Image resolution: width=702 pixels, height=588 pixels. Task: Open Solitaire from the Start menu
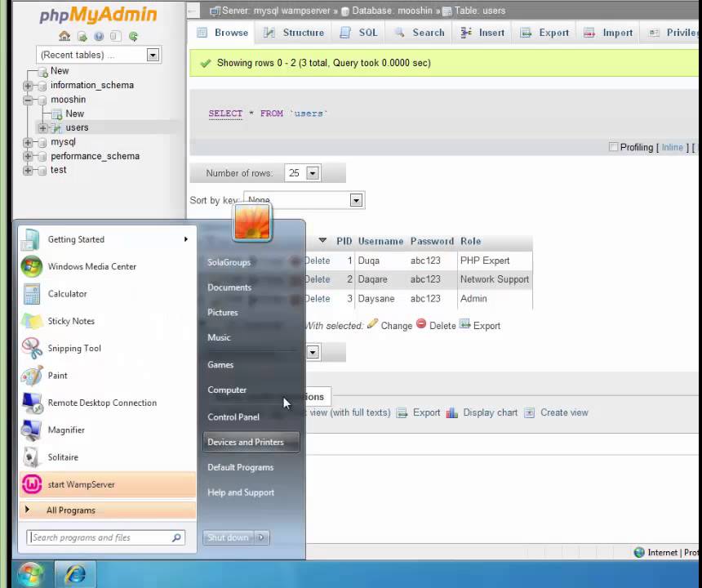point(108,457)
